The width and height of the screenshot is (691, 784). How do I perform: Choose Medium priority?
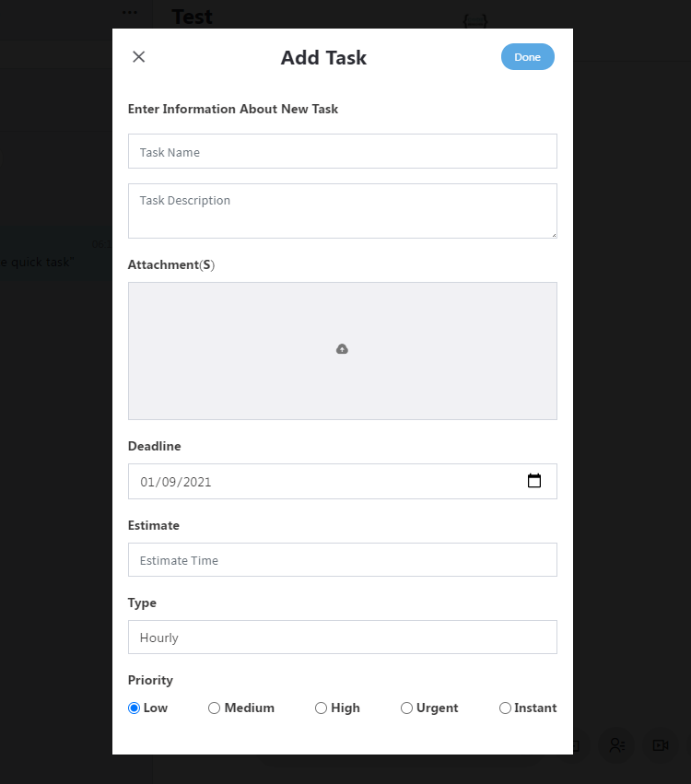[x=214, y=708]
